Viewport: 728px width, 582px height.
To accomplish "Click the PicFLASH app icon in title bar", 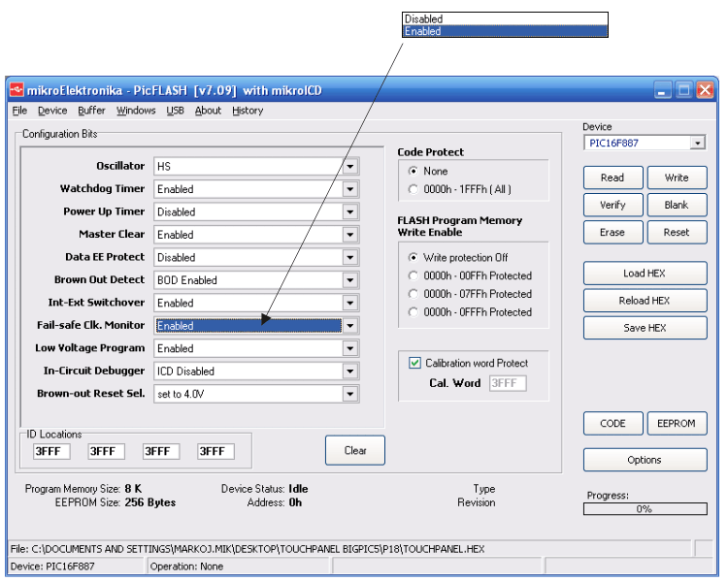I will point(17,90).
